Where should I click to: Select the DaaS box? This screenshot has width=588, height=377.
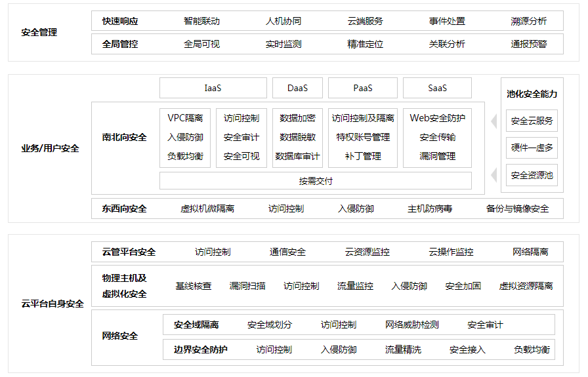click(x=297, y=88)
